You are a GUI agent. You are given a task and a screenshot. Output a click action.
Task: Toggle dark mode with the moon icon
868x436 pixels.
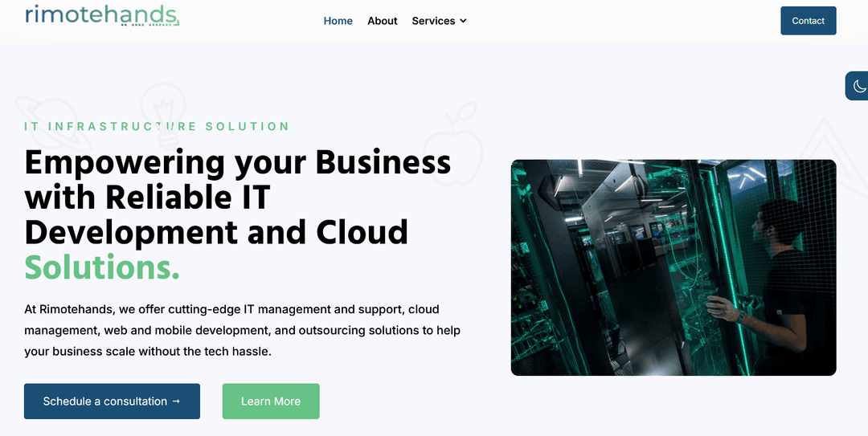tap(859, 86)
